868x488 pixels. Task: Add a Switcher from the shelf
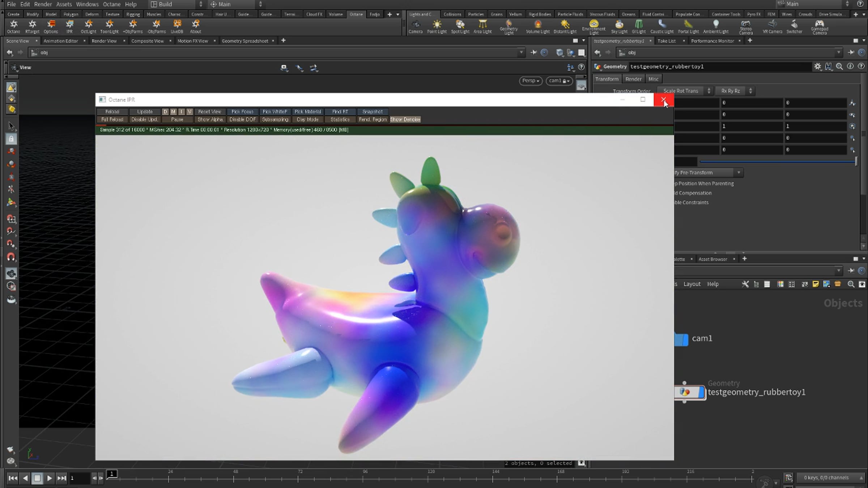[x=794, y=27]
